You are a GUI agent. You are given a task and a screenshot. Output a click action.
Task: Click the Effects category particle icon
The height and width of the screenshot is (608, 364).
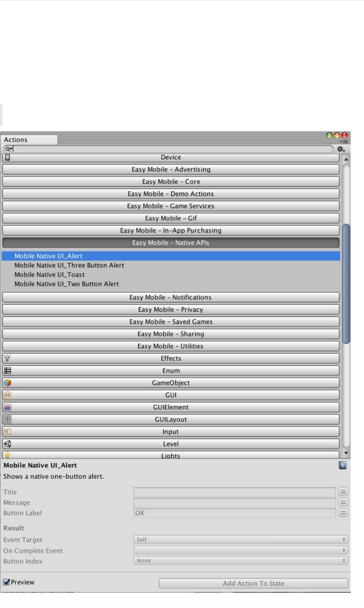click(x=7, y=358)
